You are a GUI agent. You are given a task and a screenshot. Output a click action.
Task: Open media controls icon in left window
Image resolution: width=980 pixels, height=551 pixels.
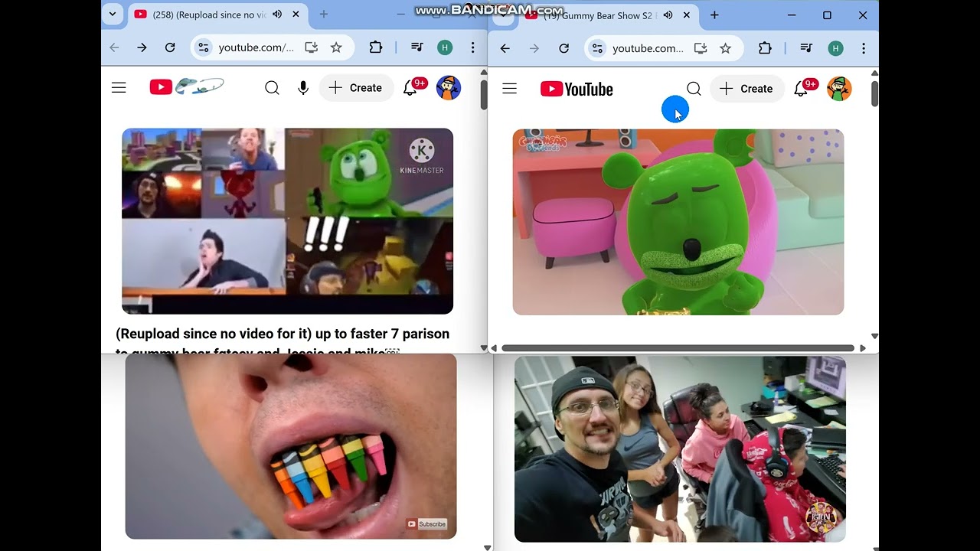(x=417, y=47)
